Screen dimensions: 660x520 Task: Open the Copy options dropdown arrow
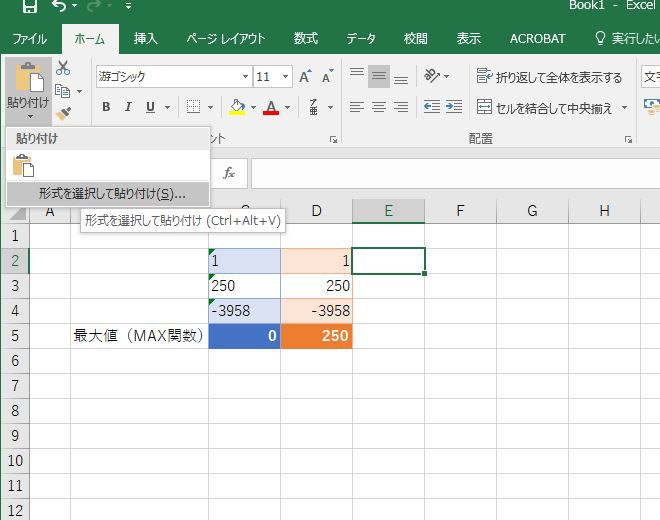coord(79,91)
